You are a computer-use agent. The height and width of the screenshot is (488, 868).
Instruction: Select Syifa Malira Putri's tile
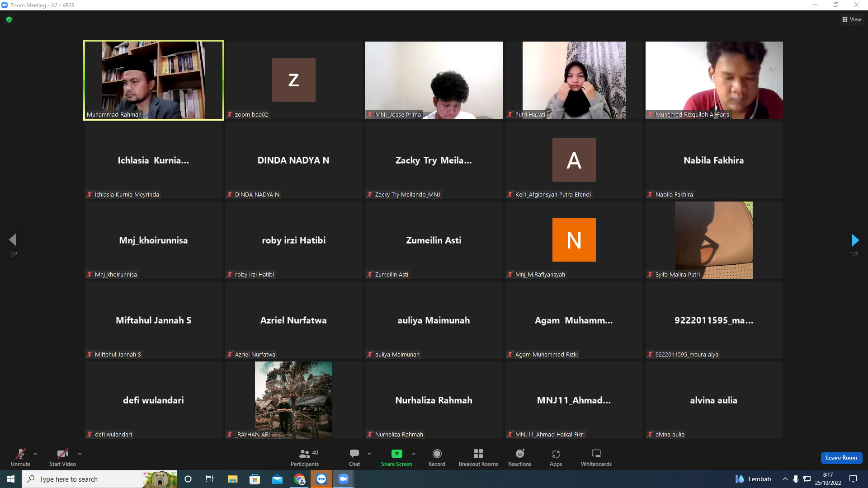[x=714, y=240]
